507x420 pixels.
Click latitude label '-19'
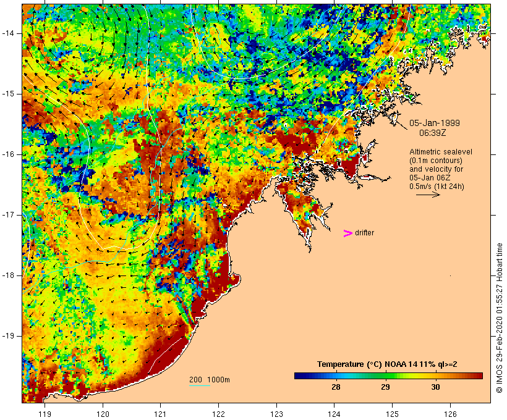coord(8,336)
